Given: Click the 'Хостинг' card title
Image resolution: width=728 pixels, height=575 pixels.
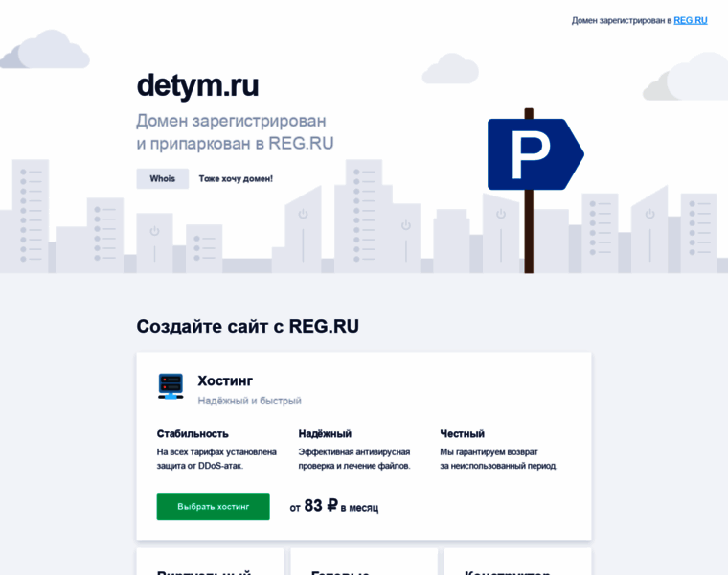Looking at the screenshot, I should 225,380.
